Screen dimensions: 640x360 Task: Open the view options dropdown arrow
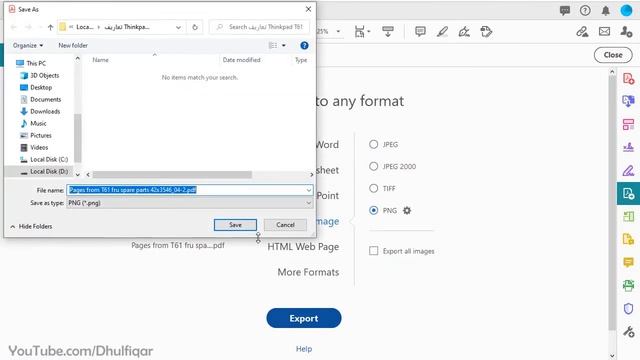click(x=284, y=45)
